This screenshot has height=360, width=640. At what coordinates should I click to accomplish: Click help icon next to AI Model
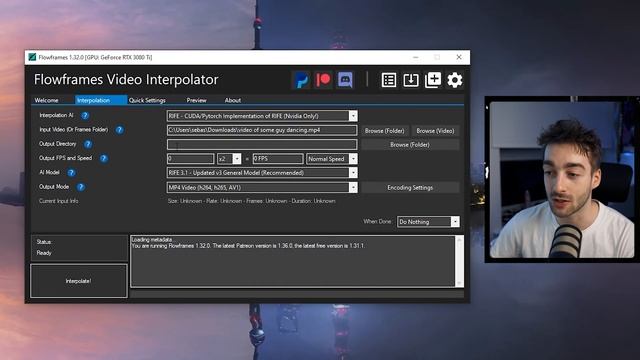[x=71, y=173]
